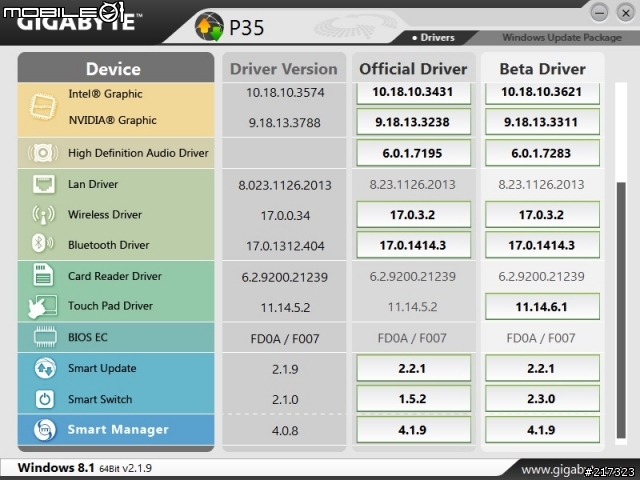Select the Touch Pad Driver label
Screen dimensions: 640x480
110,306
